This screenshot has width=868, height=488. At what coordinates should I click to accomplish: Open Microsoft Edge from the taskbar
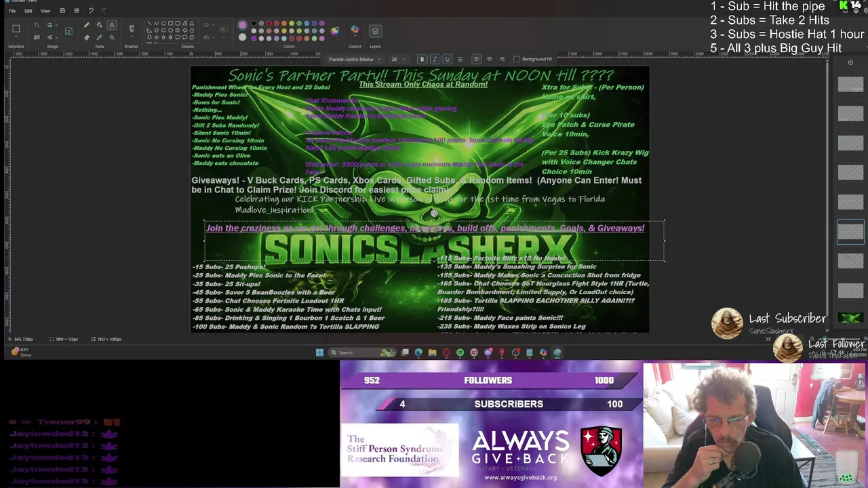click(418, 352)
